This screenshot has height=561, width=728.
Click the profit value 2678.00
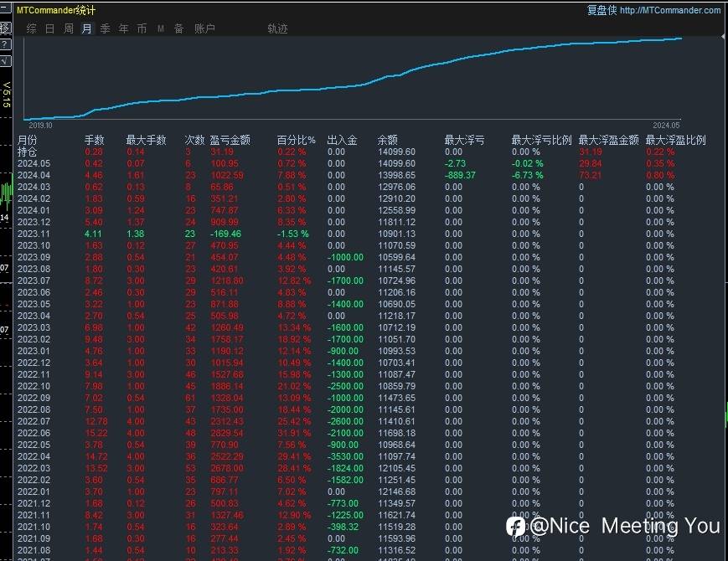(x=227, y=468)
